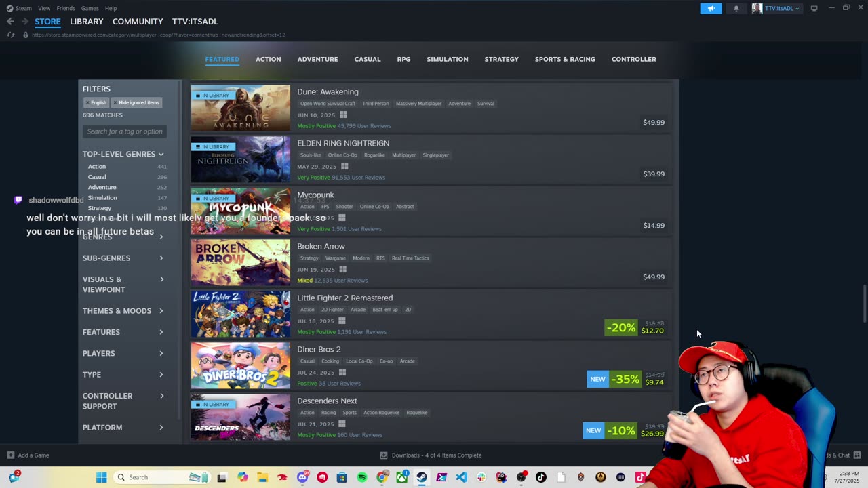Expand the Platform filter section
868x488 pixels.
tap(123, 428)
